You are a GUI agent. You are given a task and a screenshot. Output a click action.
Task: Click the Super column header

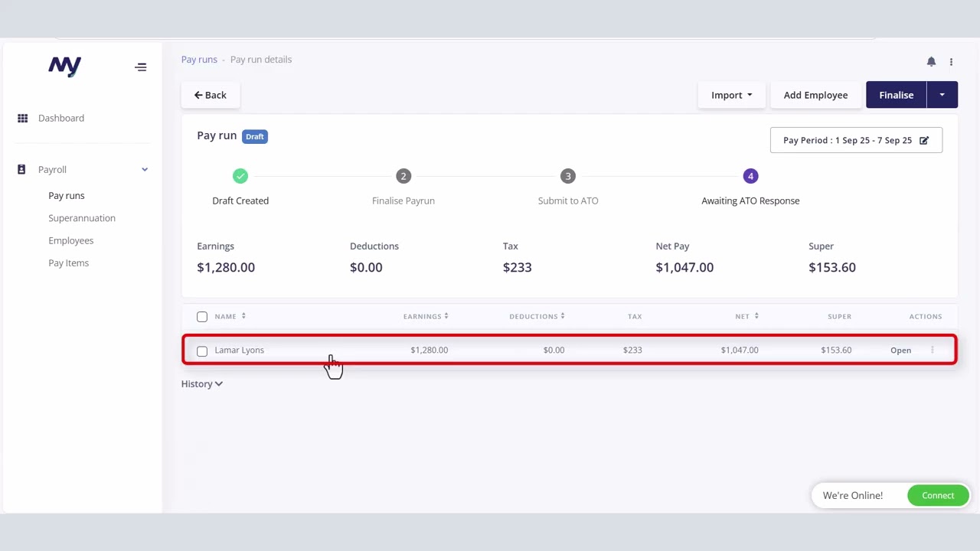pos(839,316)
